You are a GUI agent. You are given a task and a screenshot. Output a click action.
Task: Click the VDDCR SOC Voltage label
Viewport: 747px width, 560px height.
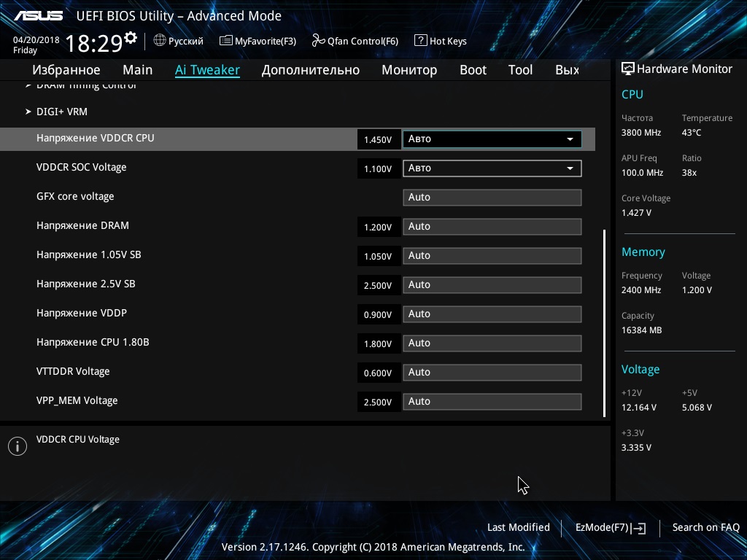tap(82, 167)
